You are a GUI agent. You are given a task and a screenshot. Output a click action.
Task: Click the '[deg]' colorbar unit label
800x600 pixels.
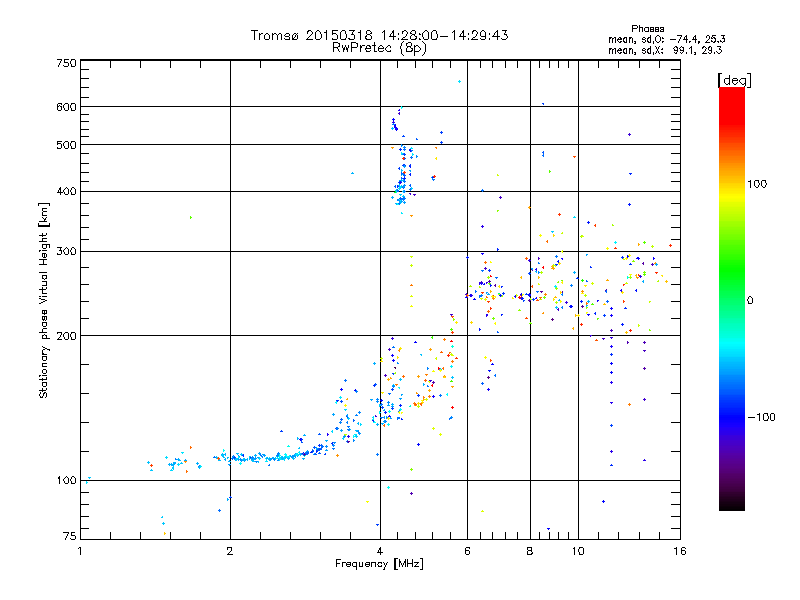(734, 80)
